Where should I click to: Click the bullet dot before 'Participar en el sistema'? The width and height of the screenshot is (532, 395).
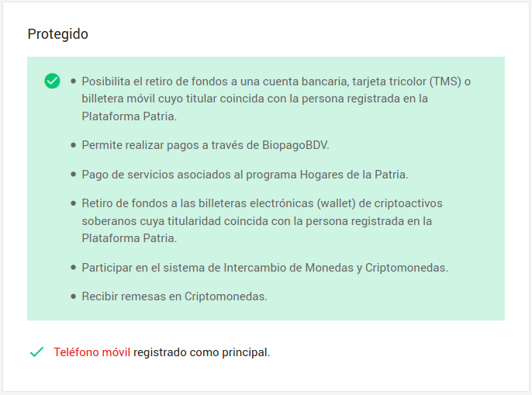tap(73, 268)
